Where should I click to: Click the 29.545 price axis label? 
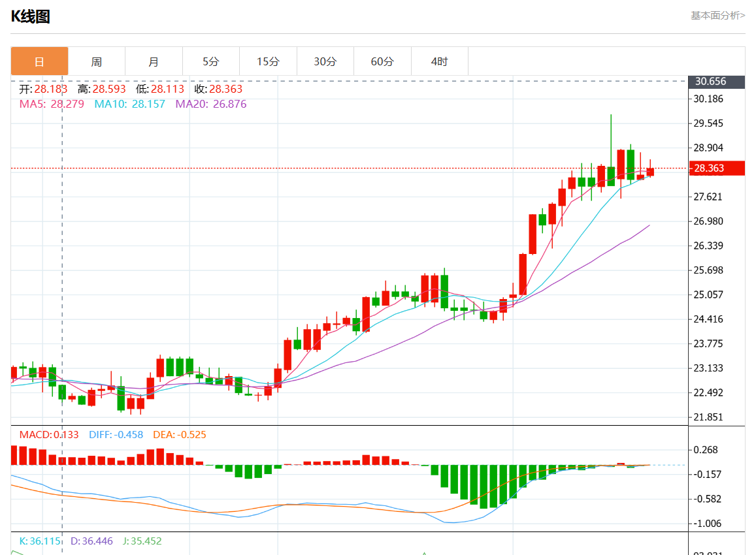708,123
